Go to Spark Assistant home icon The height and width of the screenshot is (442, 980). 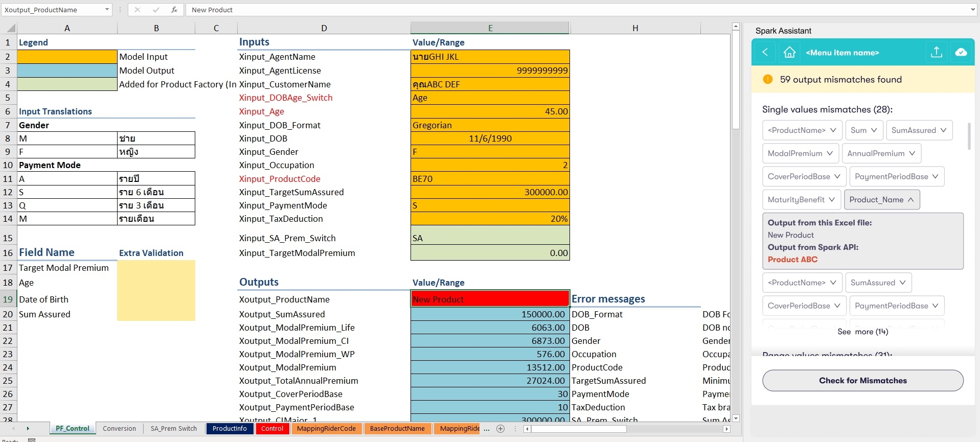coord(789,52)
